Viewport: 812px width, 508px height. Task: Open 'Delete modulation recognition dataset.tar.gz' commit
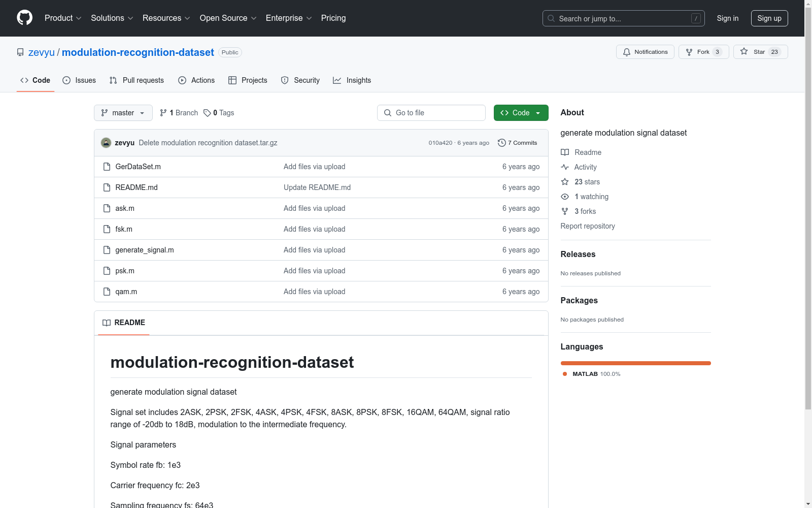click(208, 143)
